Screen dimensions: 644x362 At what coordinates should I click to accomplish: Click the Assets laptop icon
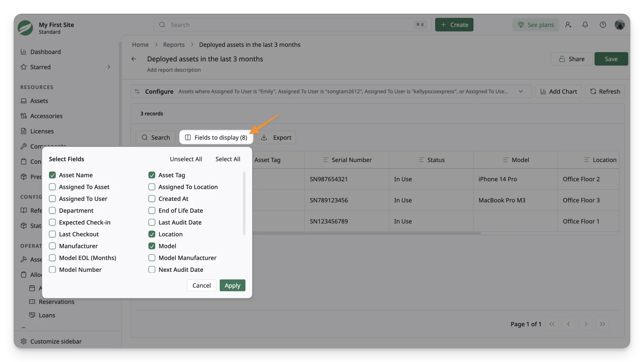pos(23,101)
